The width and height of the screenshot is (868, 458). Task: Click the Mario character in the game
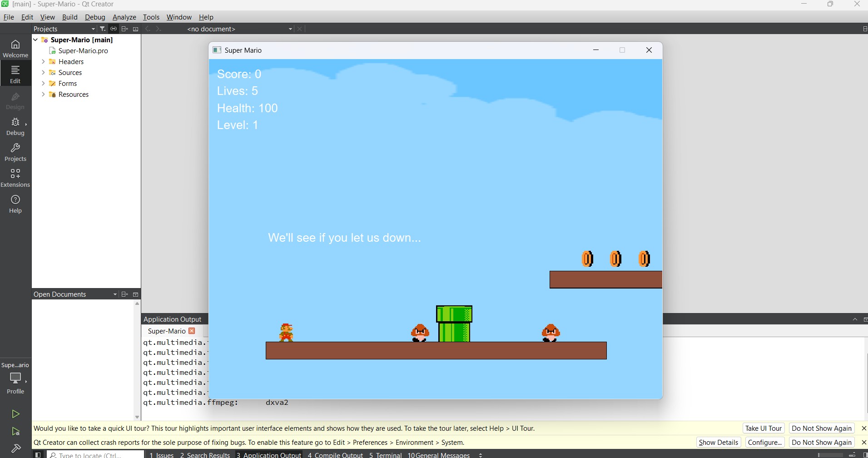[x=286, y=333]
